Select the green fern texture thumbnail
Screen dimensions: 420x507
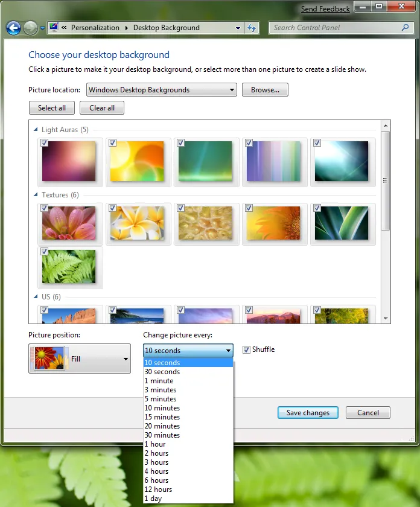coord(69,266)
